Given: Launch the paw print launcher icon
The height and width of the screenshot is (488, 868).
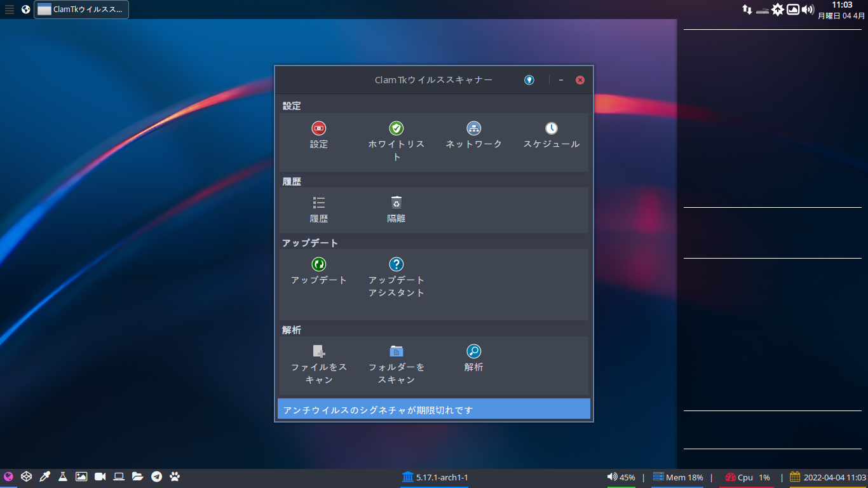Looking at the screenshot, I should coord(175,477).
